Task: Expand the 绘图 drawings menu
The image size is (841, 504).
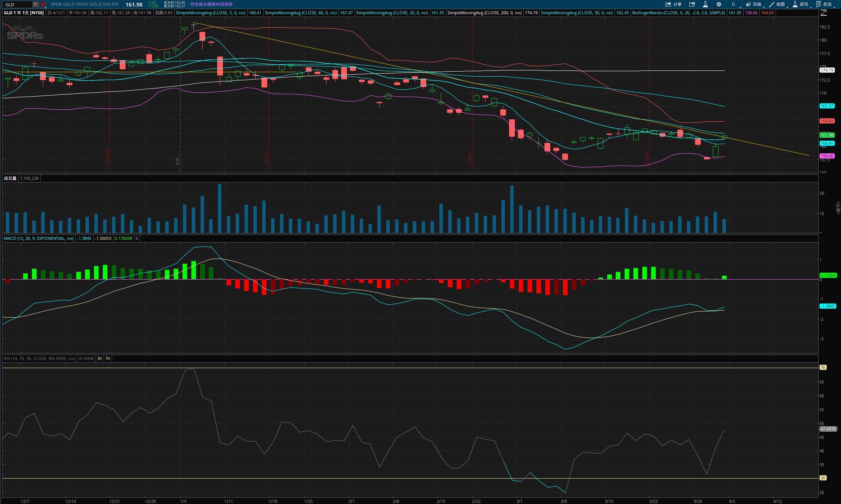Action: (x=777, y=4)
